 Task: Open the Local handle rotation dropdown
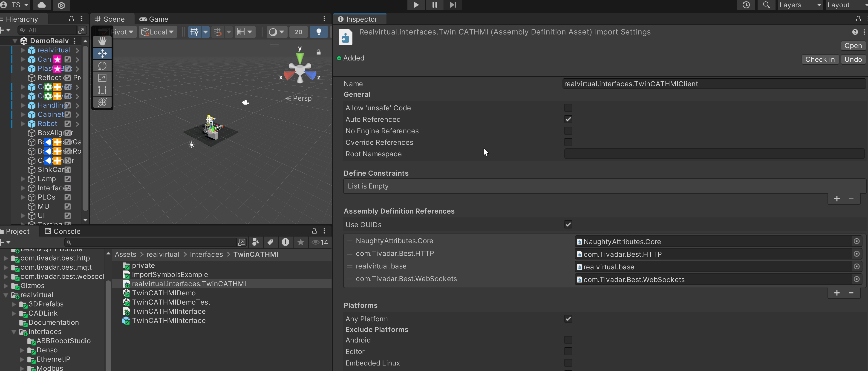[158, 32]
